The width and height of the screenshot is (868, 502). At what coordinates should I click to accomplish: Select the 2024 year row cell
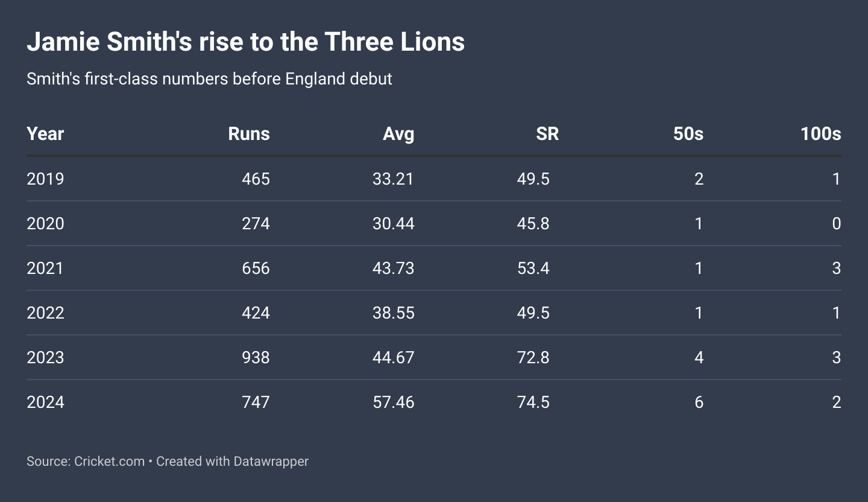(45, 402)
